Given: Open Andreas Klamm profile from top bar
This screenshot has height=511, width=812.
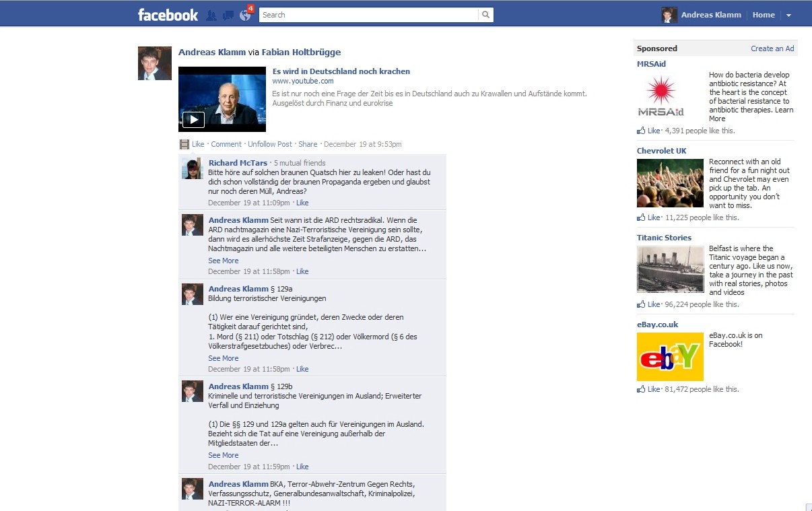Looking at the screenshot, I should [x=710, y=15].
